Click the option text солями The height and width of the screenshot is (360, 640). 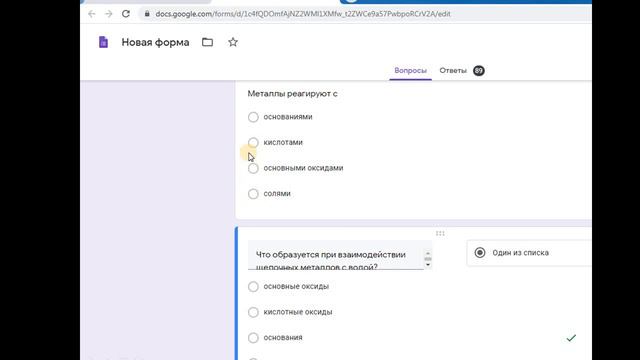[277, 194]
